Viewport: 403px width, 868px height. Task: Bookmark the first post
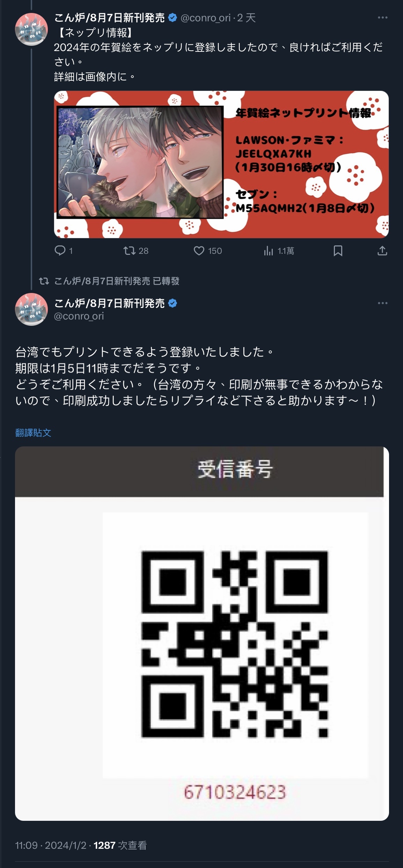click(x=338, y=250)
